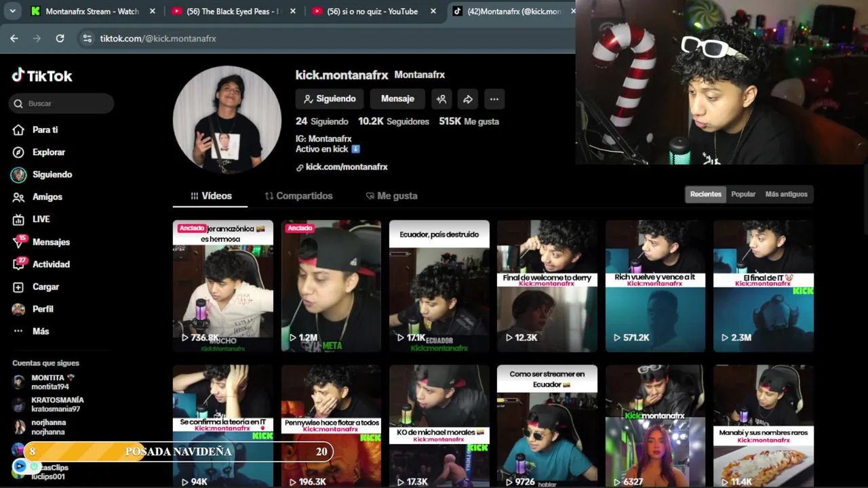This screenshot has width=868, height=488.
Task: Open the Ecuador, país destruido video
Action: (x=439, y=286)
